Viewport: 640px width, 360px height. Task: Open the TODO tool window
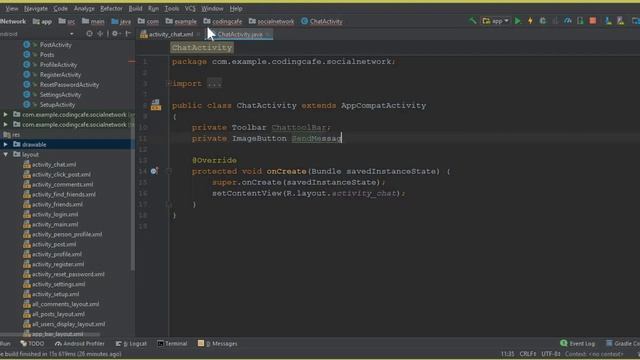click(32, 344)
